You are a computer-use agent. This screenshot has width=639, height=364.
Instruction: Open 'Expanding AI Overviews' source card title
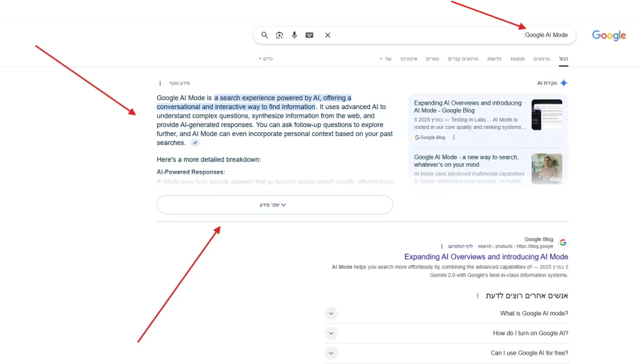[x=468, y=107]
